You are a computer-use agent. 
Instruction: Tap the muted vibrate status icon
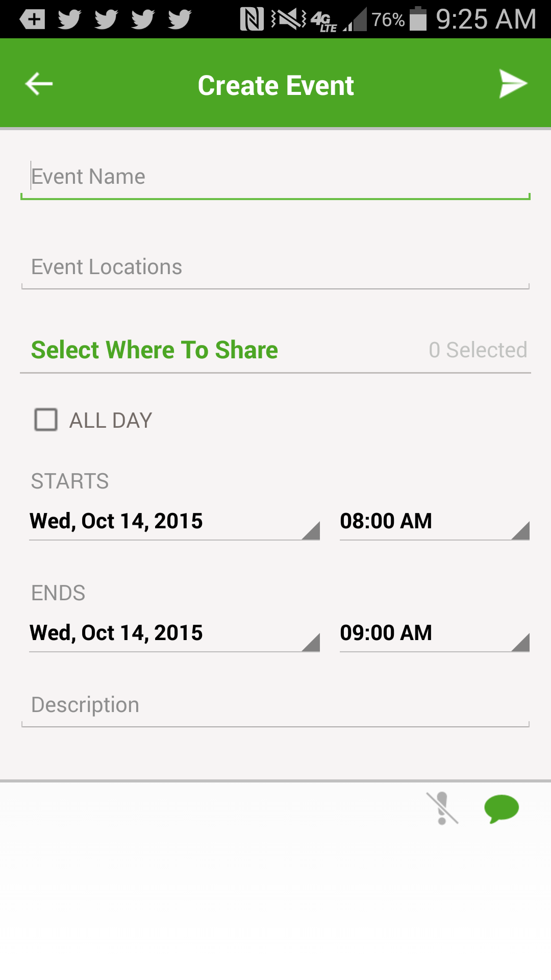pyautogui.click(x=289, y=19)
